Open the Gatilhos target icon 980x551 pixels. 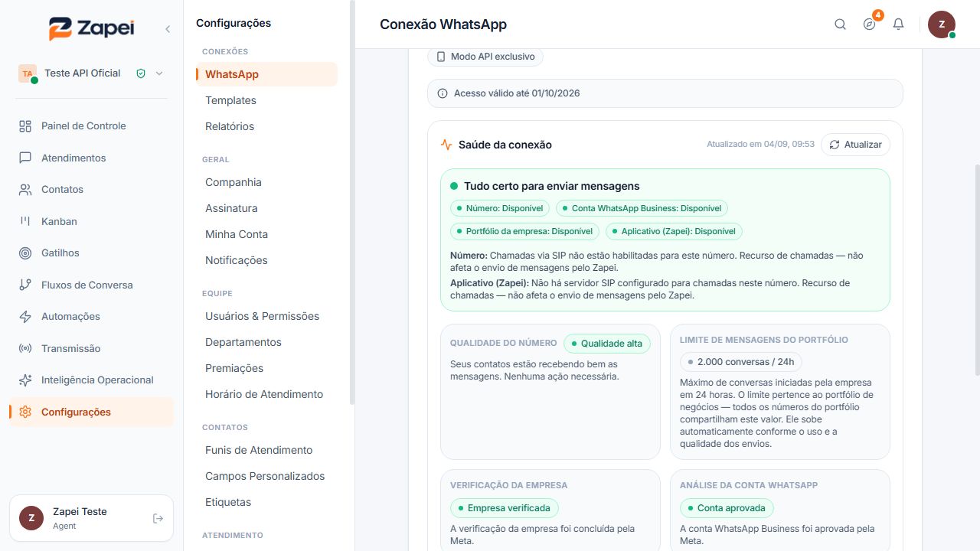(x=25, y=253)
